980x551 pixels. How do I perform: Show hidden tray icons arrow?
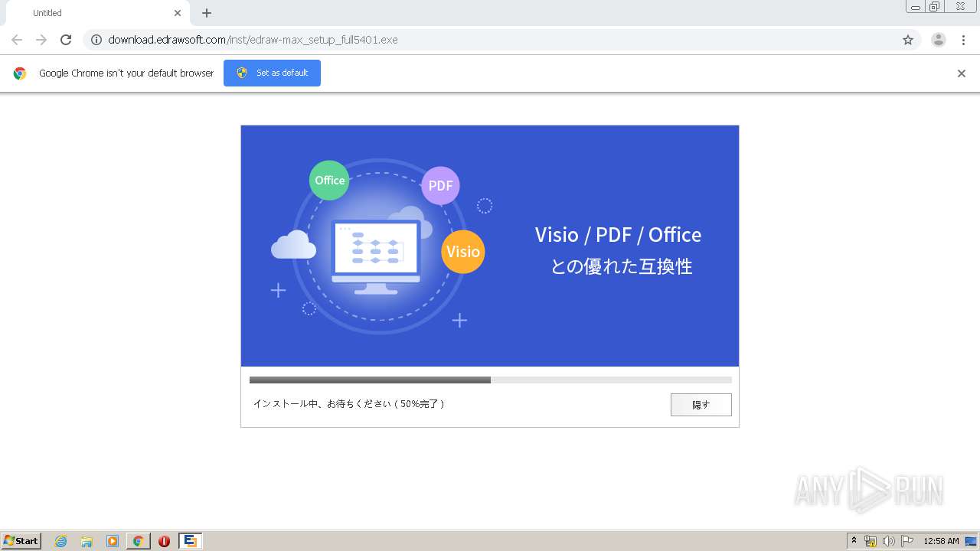tap(854, 541)
